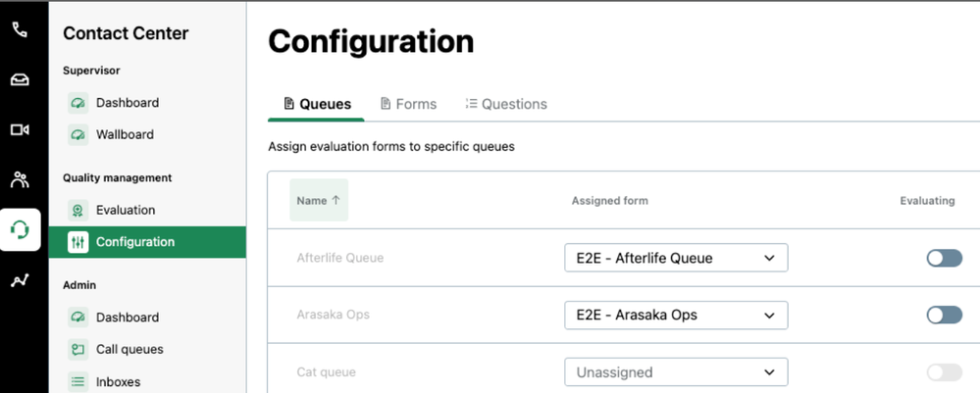The image size is (980, 393).
Task: Expand the E2E - Arasaka Ops form dropdown
Action: click(676, 315)
